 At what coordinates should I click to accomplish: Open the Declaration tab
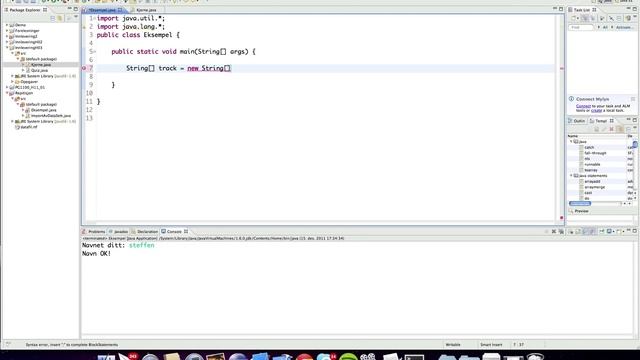[x=144, y=231]
